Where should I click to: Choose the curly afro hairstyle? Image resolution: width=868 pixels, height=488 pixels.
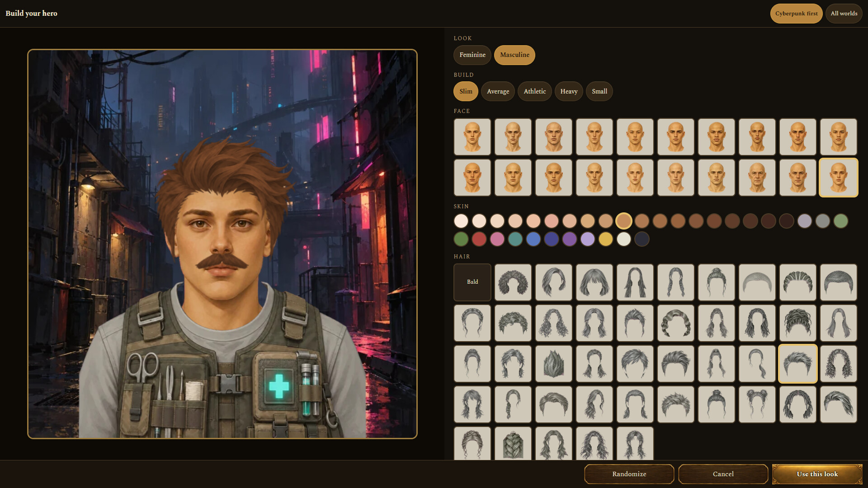pos(513,282)
